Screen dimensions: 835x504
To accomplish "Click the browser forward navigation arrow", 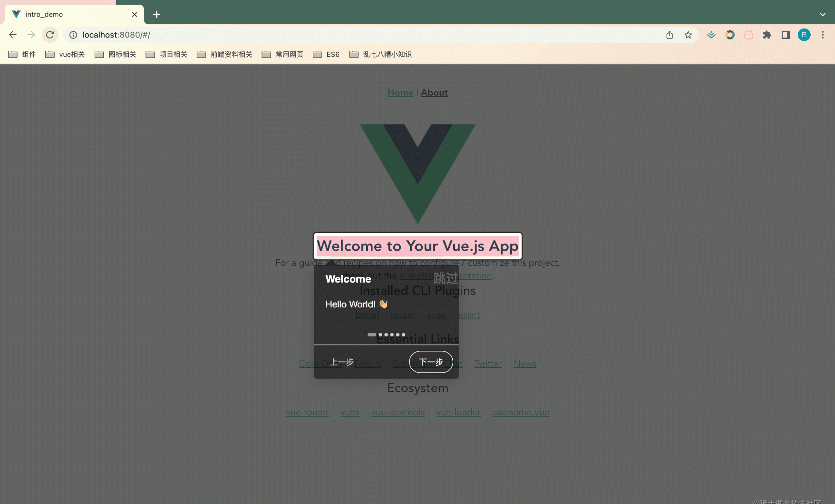I will point(31,35).
